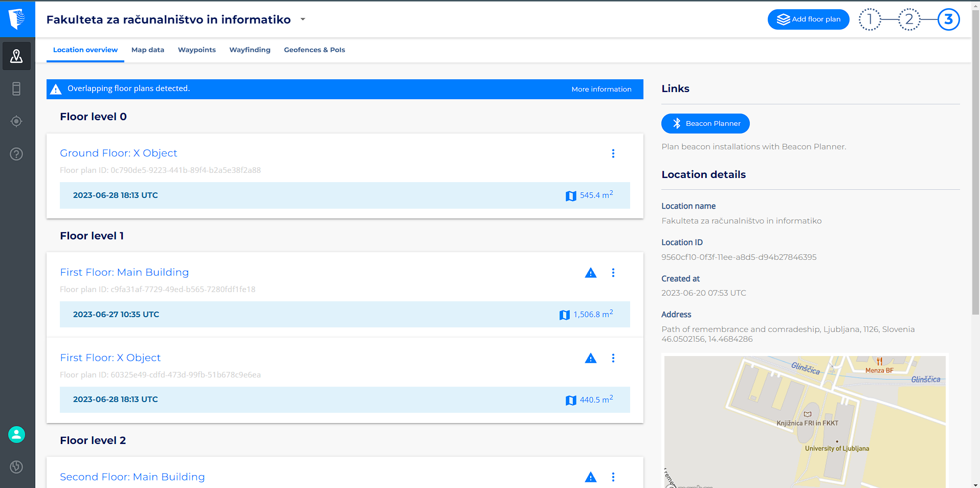This screenshot has height=488, width=980.
Task: Switch to the Map data tab
Action: (148, 50)
